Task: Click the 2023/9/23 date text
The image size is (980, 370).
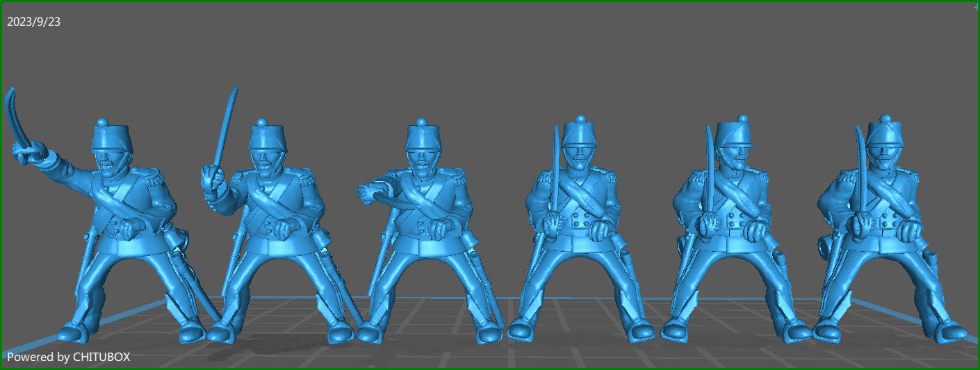Action: point(33,22)
